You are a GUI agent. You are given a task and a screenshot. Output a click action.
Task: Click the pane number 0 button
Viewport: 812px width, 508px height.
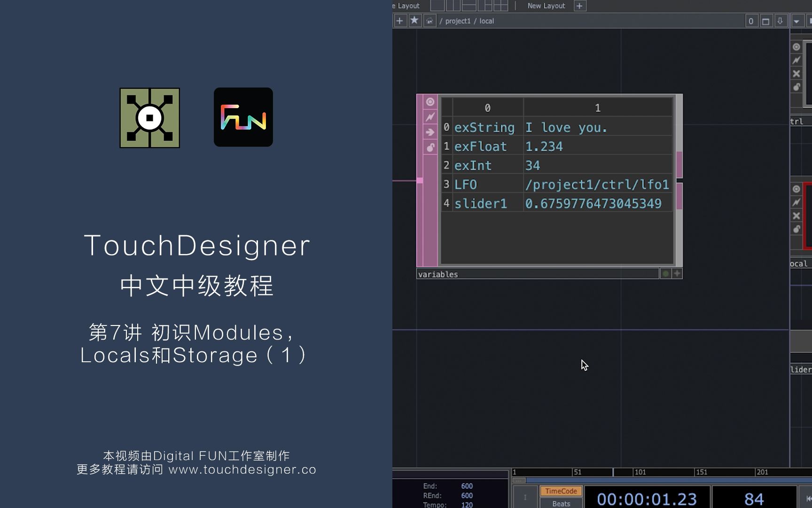pyautogui.click(x=751, y=21)
